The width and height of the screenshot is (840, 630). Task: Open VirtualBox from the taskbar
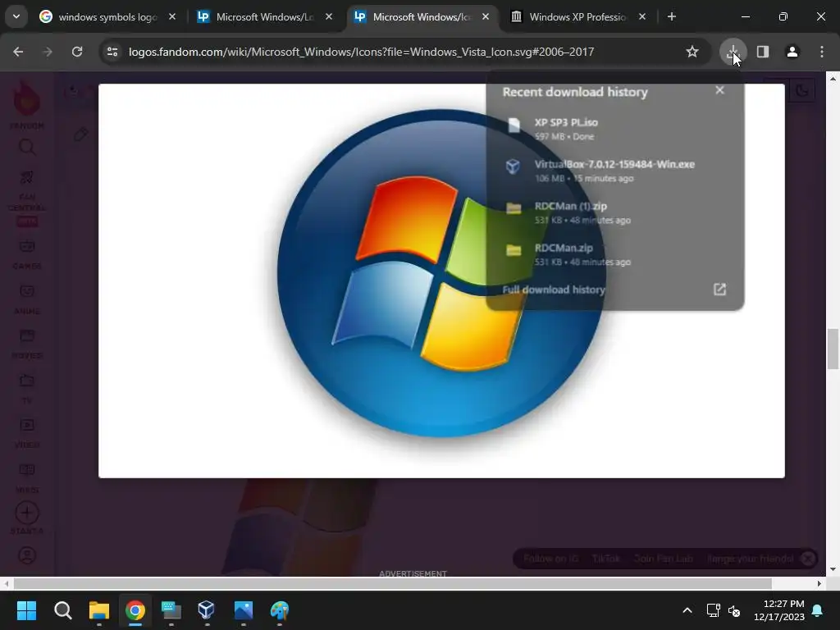(207, 610)
